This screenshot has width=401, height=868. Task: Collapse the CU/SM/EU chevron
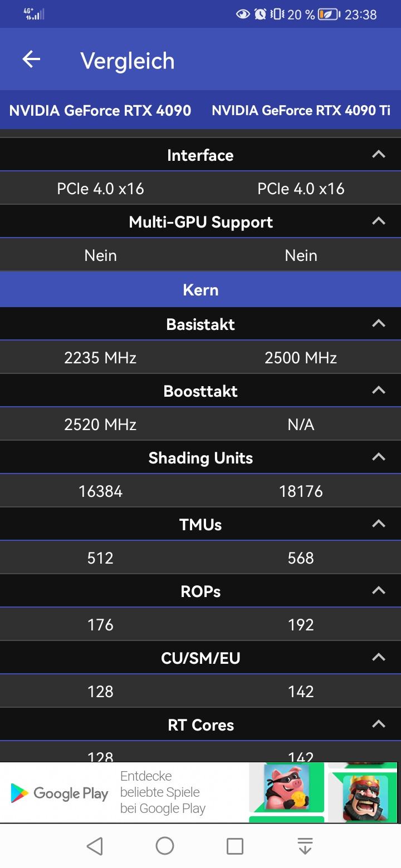click(379, 658)
